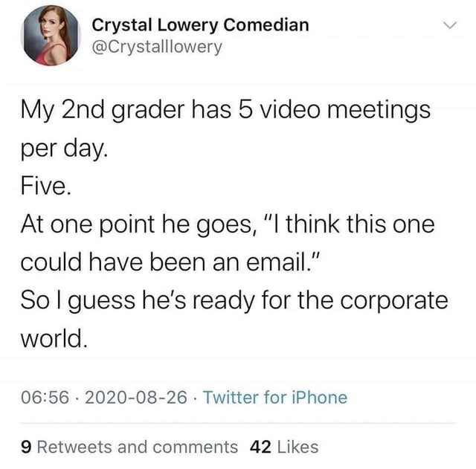Viewport: 476px width, 469px height.
Task: Click the word "world." ending the tweet
Action: (54, 338)
